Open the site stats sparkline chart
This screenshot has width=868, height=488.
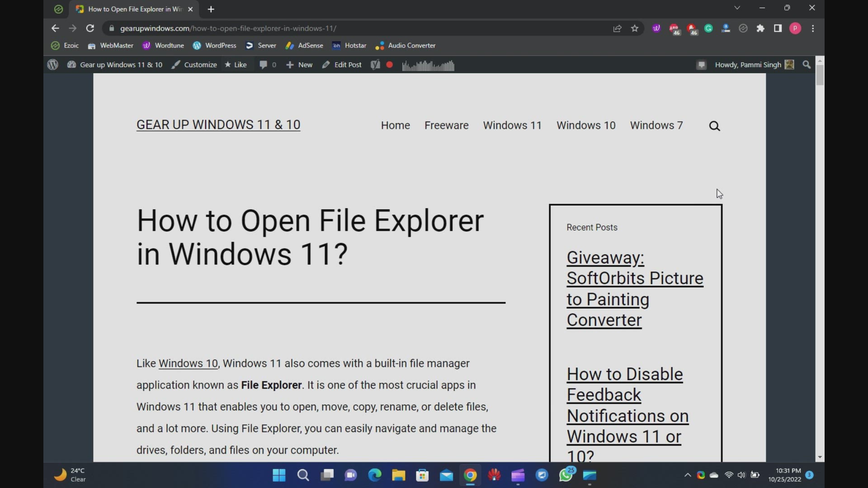(x=428, y=66)
